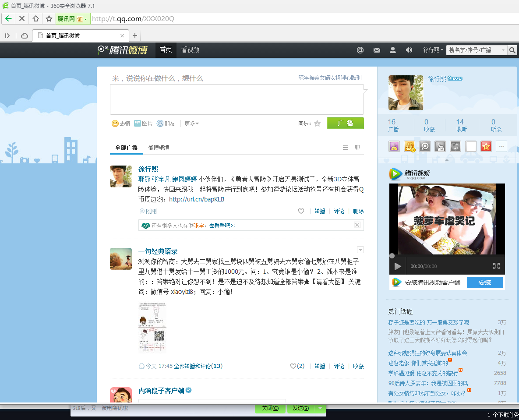Viewport: 519px width, 420px height.
Task: Open the http://url.cn/bapKLB link
Action: tap(197, 199)
